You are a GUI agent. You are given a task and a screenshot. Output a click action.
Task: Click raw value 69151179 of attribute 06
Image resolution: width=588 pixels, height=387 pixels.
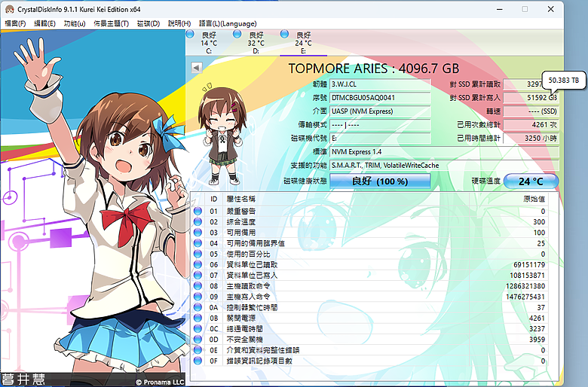(x=529, y=264)
